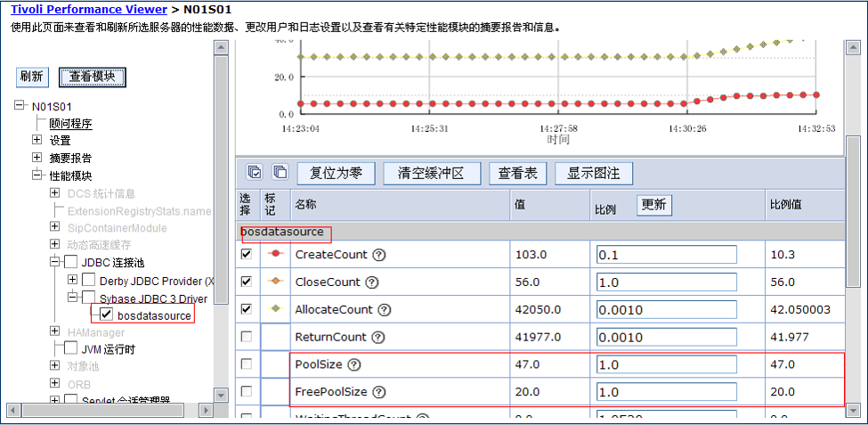The width and height of the screenshot is (868, 425).
Task: Check the JDBC 连接池 tree checkbox
Action: pyautogui.click(x=71, y=262)
